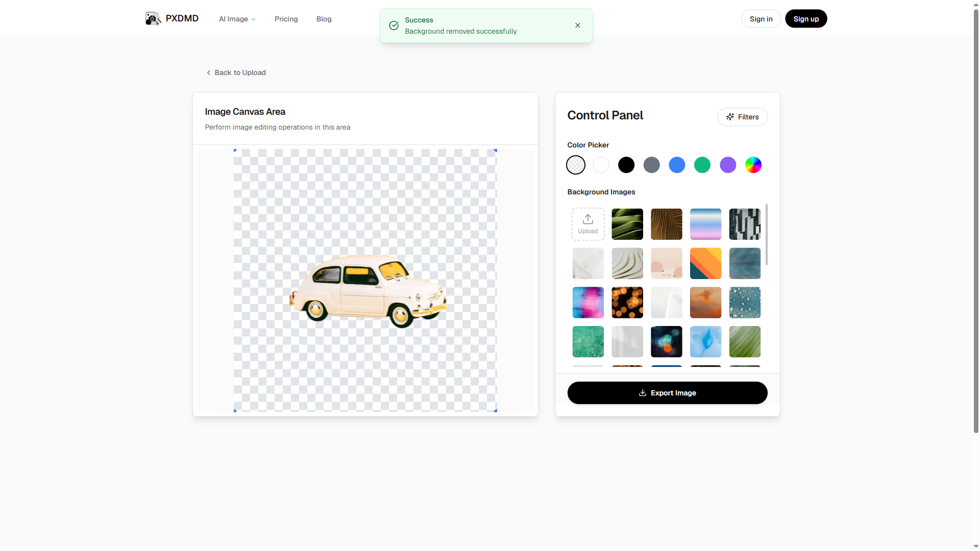Select the light blue ice background
The width and height of the screenshot is (980, 551).
[706, 342]
